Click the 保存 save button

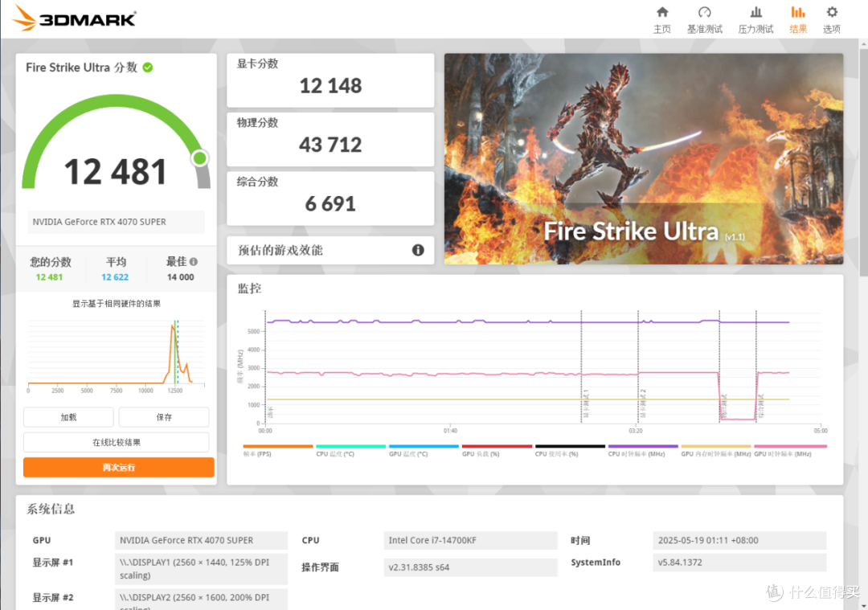click(164, 417)
